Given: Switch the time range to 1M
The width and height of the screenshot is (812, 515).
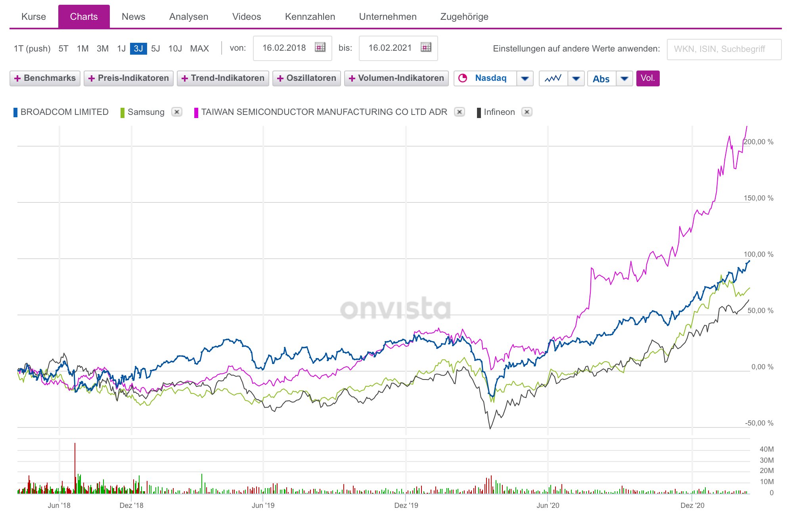Looking at the screenshot, I should [82, 49].
